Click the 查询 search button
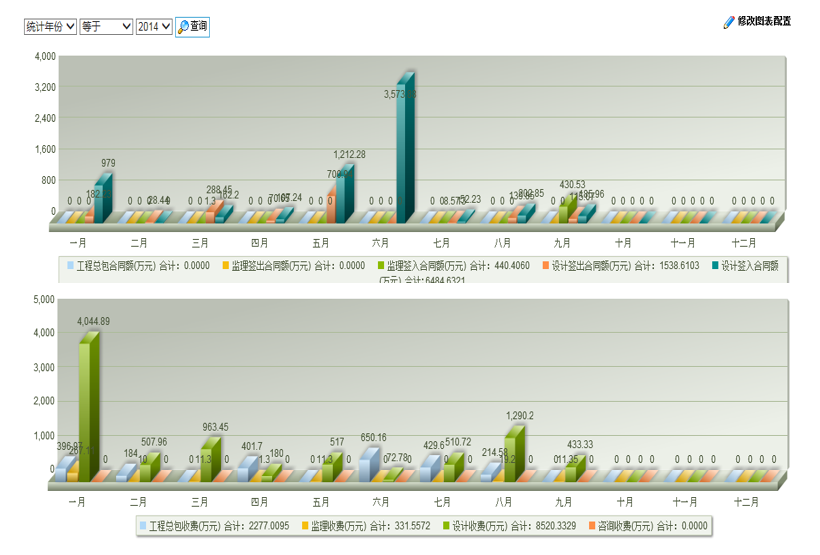Viewport: 820px width, 555px height. pos(192,27)
